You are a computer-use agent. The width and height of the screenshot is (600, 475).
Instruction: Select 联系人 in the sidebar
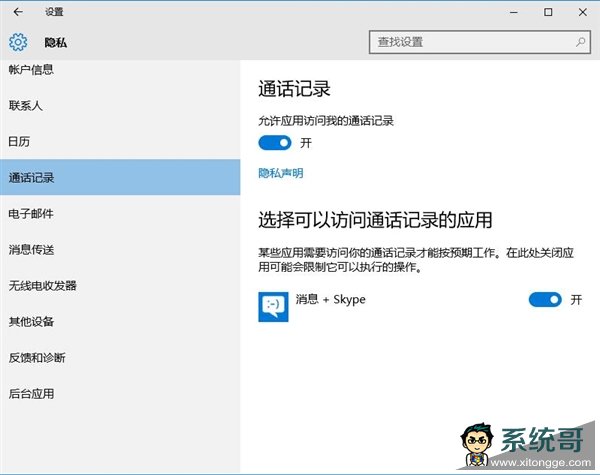[120, 106]
